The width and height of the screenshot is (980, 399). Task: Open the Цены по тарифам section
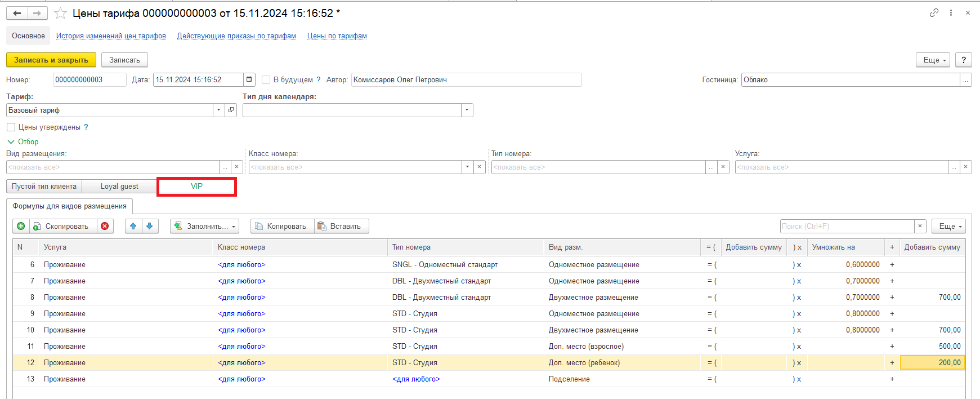[337, 36]
